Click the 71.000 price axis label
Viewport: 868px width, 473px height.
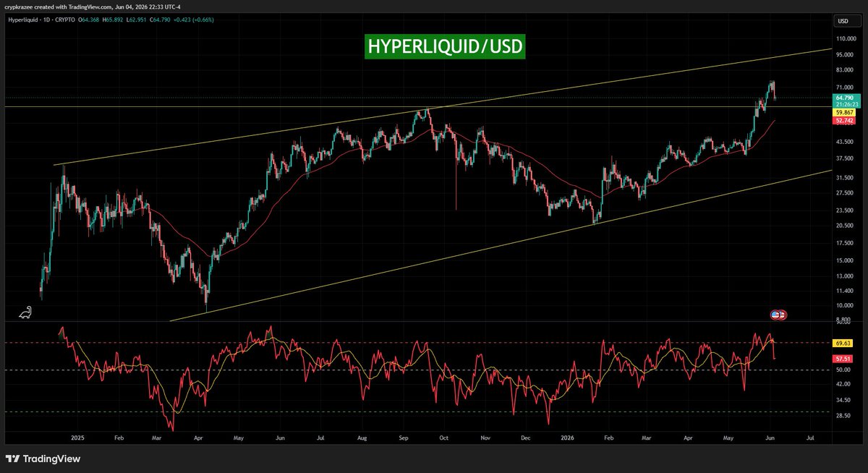[845, 87]
